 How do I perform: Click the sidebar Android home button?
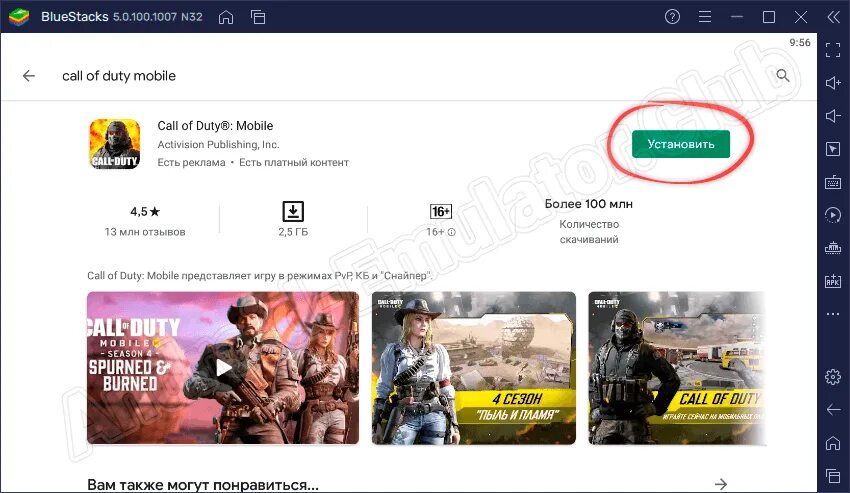tap(833, 443)
